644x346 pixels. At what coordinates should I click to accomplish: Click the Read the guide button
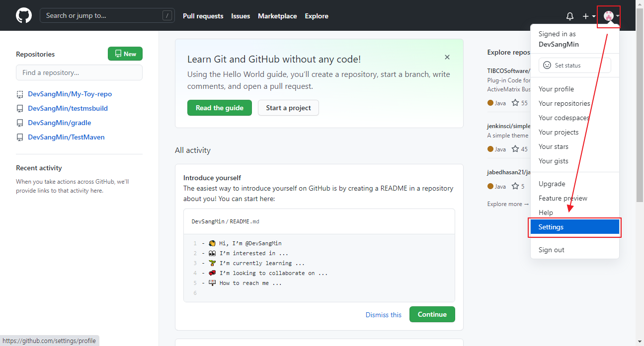click(220, 108)
